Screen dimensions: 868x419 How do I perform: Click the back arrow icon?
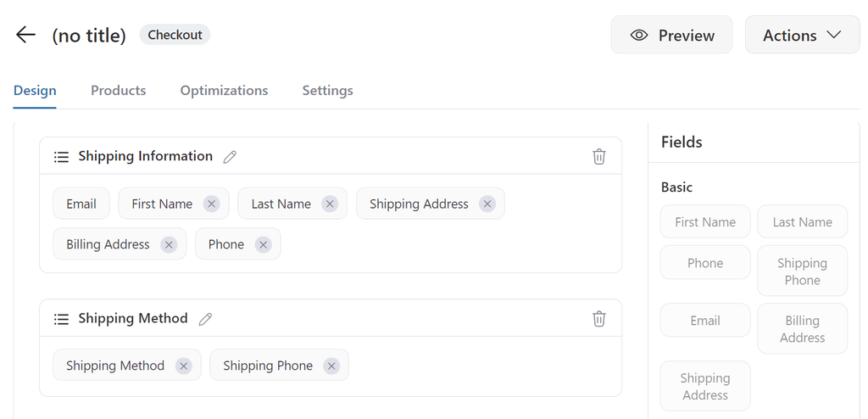tap(26, 35)
